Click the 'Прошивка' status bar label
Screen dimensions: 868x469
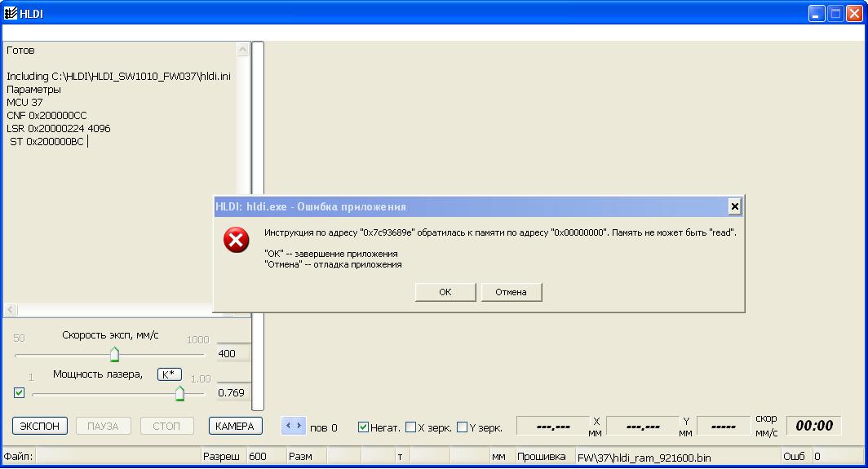point(541,456)
